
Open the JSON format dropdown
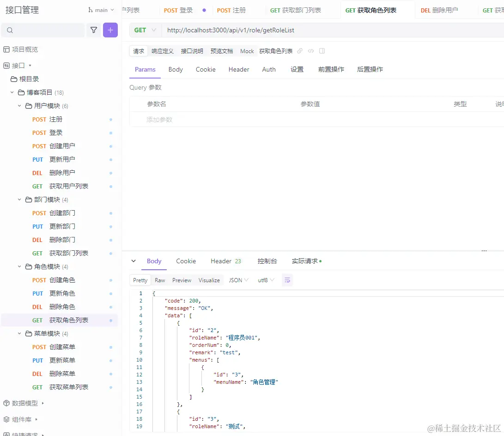tap(238, 280)
